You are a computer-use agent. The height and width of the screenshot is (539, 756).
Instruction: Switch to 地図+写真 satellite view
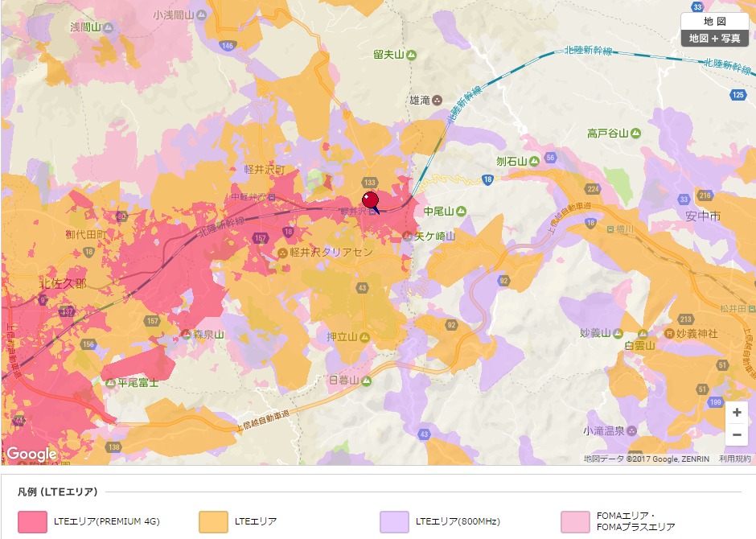(714, 38)
